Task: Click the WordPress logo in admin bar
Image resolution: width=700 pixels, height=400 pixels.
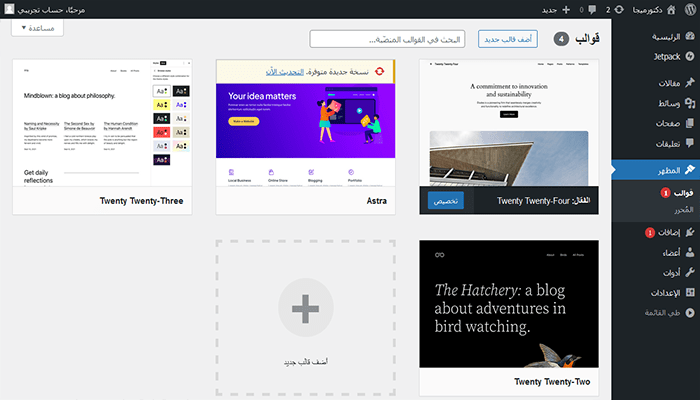Action: pos(688,9)
